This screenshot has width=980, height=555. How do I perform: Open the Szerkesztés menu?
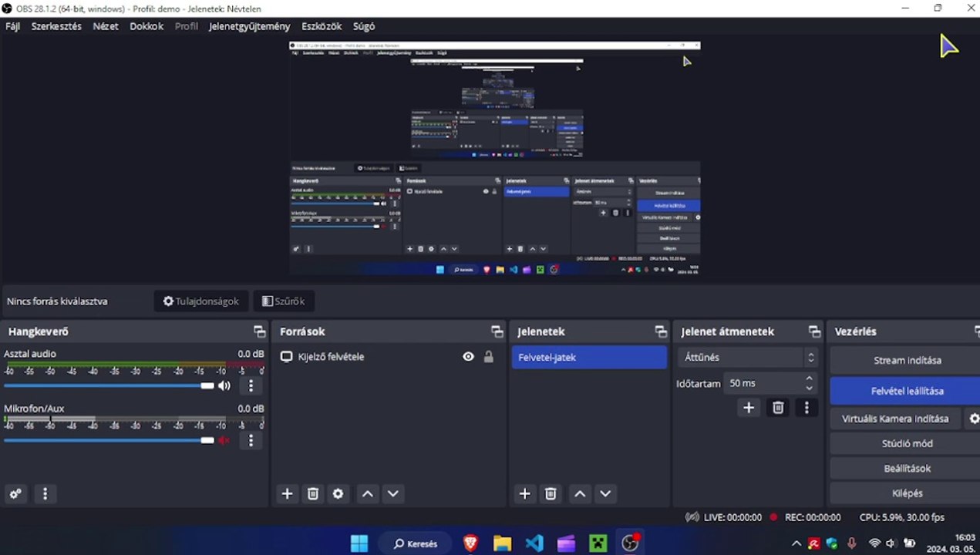coord(56,26)
